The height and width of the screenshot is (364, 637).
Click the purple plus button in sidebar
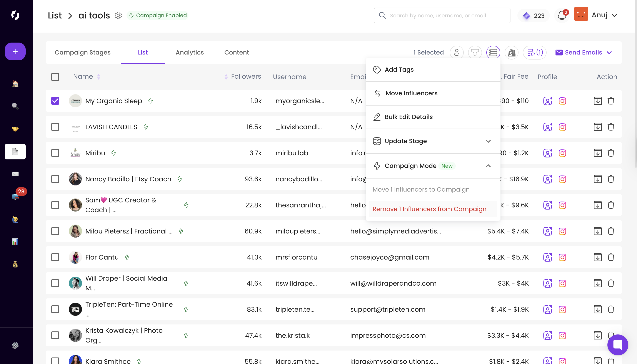pyautogui.click(x=15, y=51)
